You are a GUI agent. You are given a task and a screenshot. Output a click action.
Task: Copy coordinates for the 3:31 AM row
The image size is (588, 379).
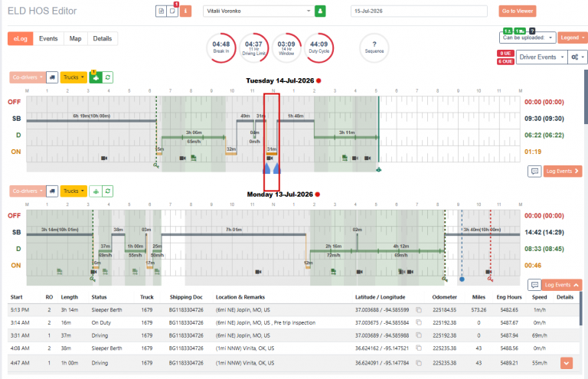pos(419,335)
